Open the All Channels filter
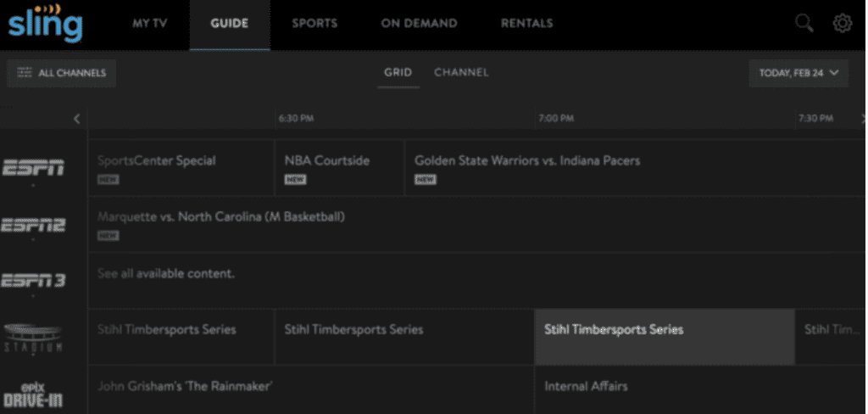Image resolution: width=868 pixels, height=414 pixels. tap(61, 73)
